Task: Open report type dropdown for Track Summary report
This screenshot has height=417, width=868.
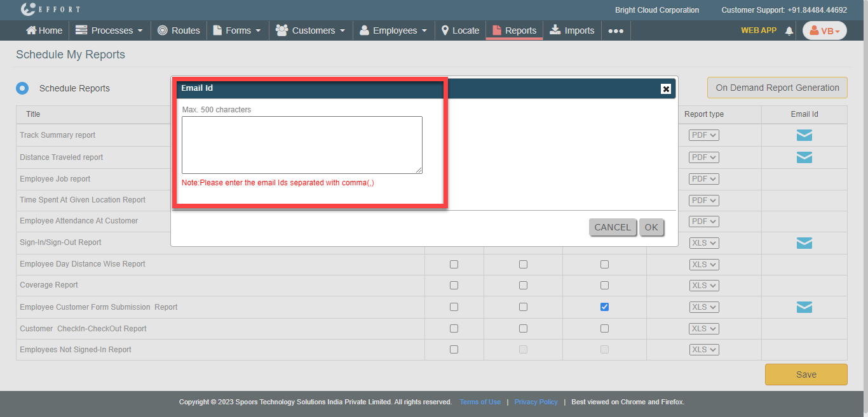Action: coord(703,135)
